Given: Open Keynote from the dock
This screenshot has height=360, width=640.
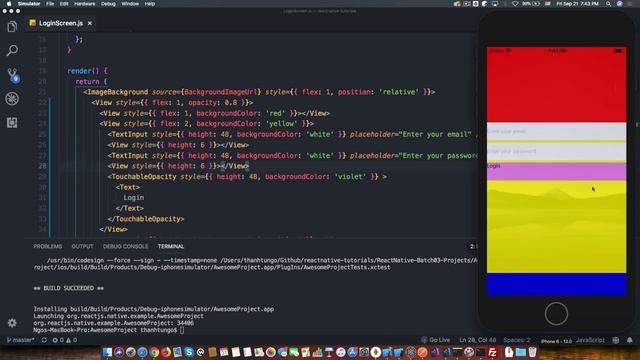Looking at the screenshot, I should (329, 352).
